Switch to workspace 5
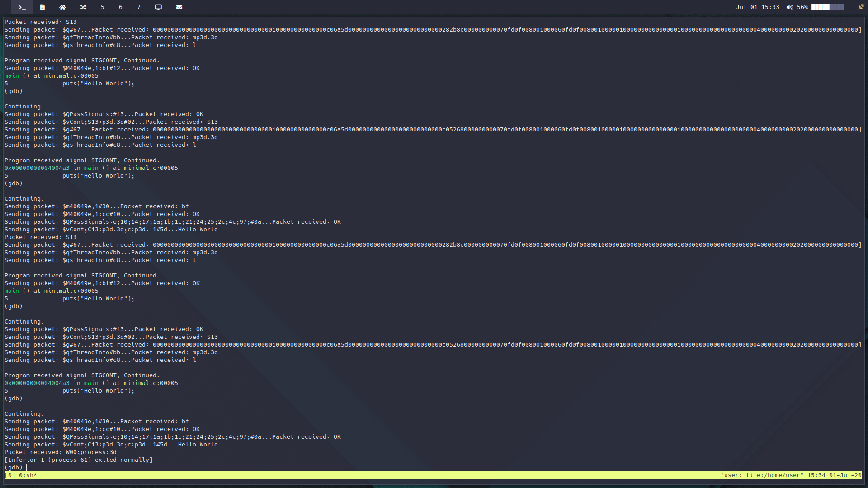 (103, 7)
